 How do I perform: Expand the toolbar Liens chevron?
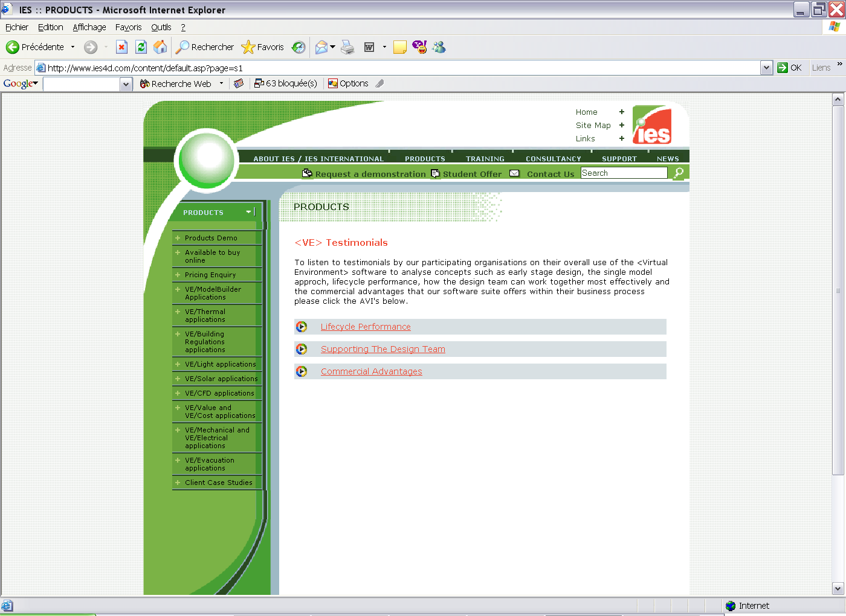tap(839, 63)
